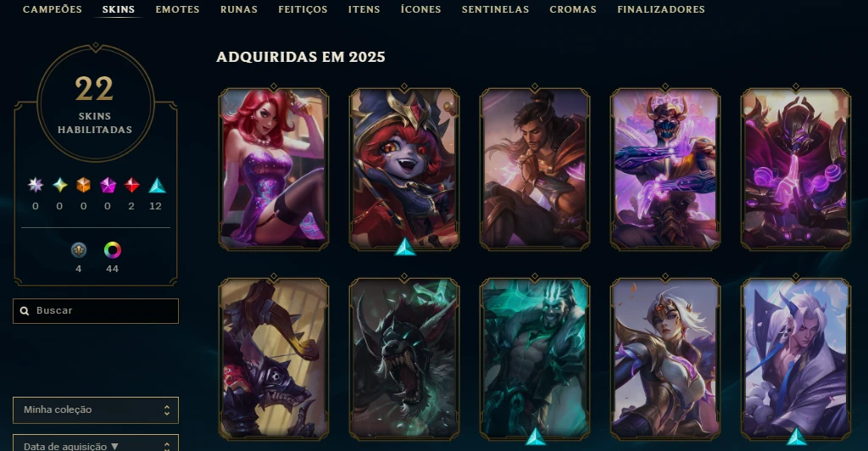Click the chroma color wheel icon
The width and height of the screenshot is (868, 451).
[x=113, y=250]
